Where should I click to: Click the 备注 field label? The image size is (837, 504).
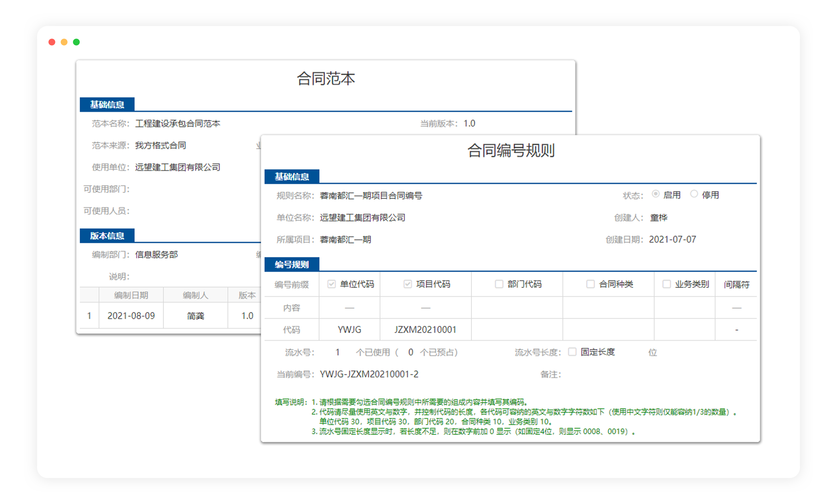550,374
